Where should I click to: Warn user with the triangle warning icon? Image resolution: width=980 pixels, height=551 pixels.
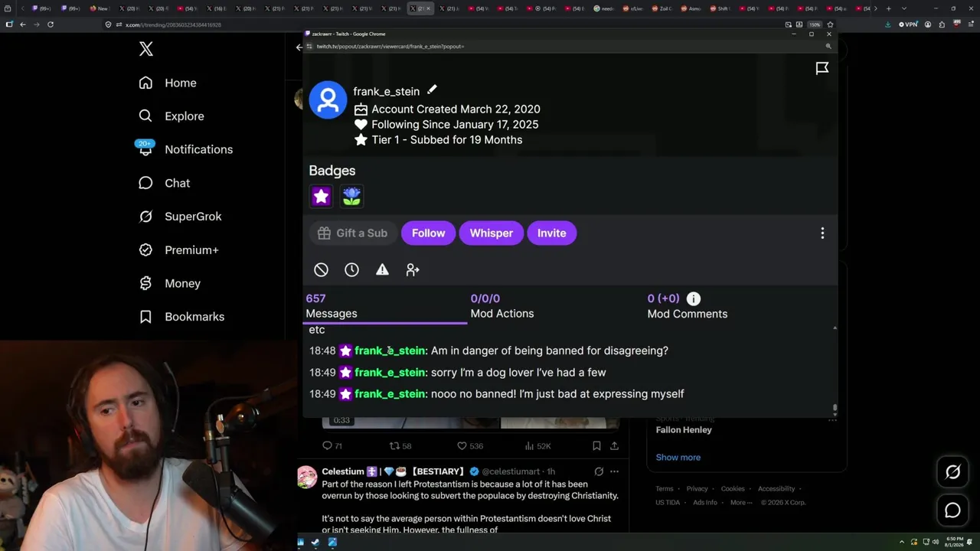pyautogui.click(x=382, y=269)
